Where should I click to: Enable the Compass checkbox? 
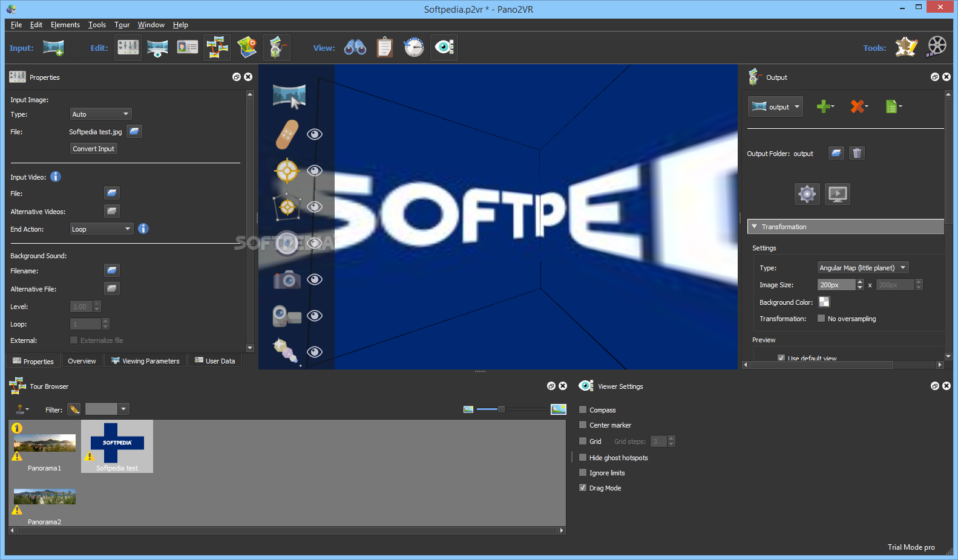pyautogui.click(x=583, y=409)
